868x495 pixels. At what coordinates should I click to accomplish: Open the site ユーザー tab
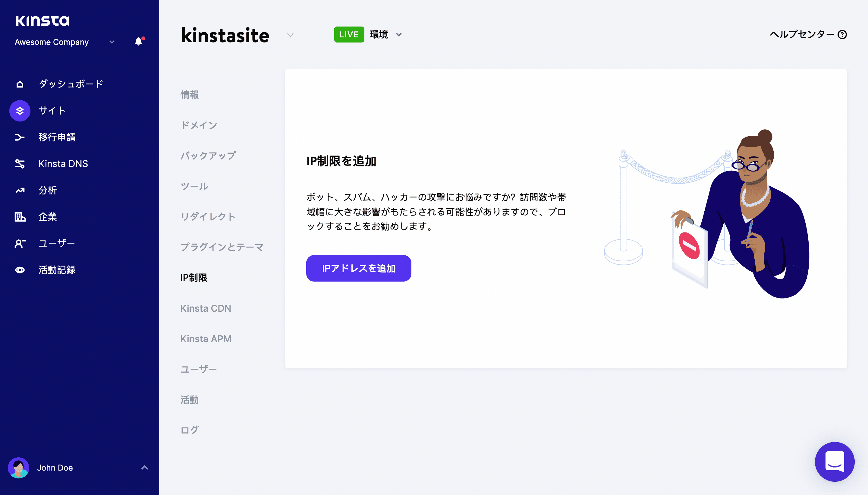(199, 369)
